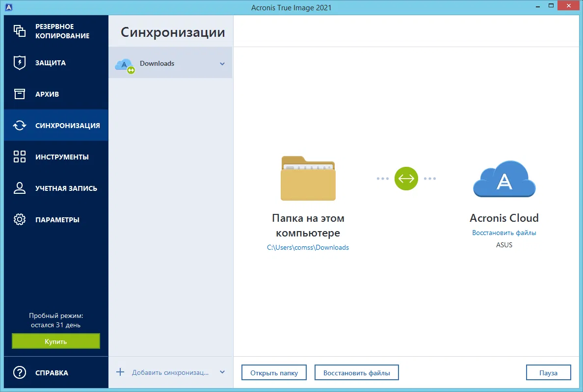
Task: Click the user account person icon
Action: coord(19,188)
